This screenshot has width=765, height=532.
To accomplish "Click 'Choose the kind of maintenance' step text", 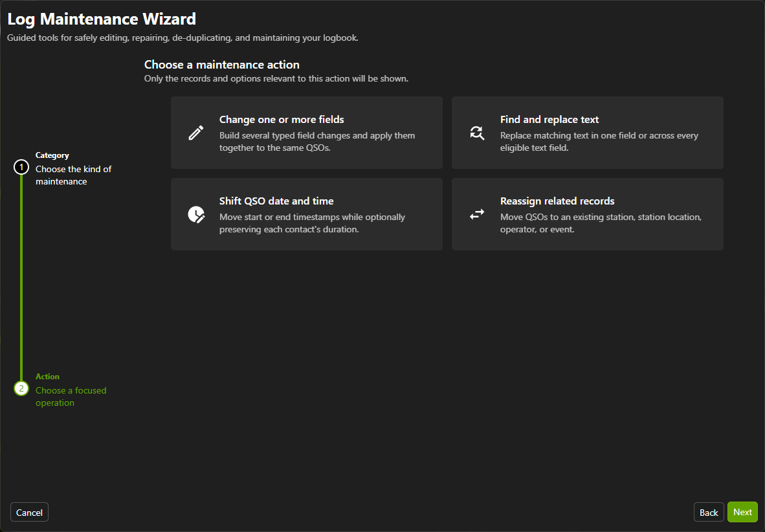I will point(74,175).
